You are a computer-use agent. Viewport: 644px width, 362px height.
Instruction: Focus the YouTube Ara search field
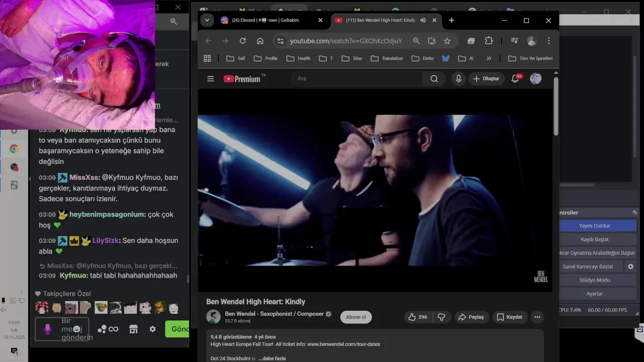coord(357,78)
